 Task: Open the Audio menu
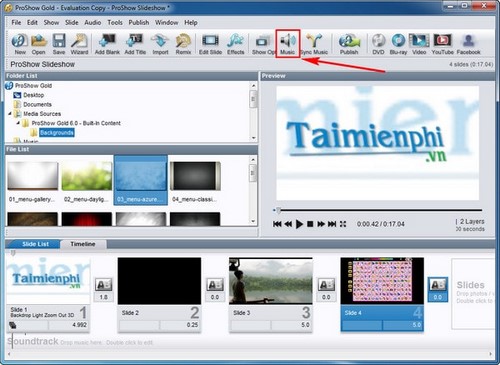click(x=92, y=22)
